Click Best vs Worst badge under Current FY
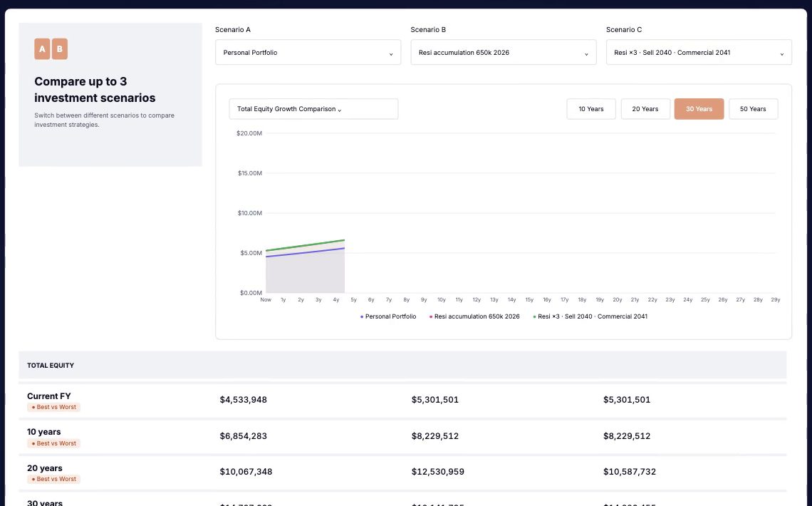 (x=54, y=407)
